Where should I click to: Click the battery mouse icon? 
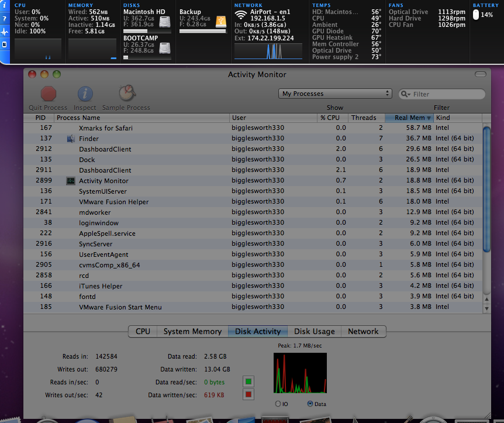[476, 15]
